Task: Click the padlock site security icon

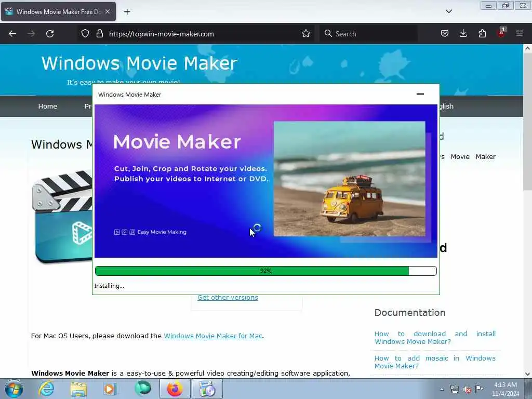Action: click(x=99, y=34)
